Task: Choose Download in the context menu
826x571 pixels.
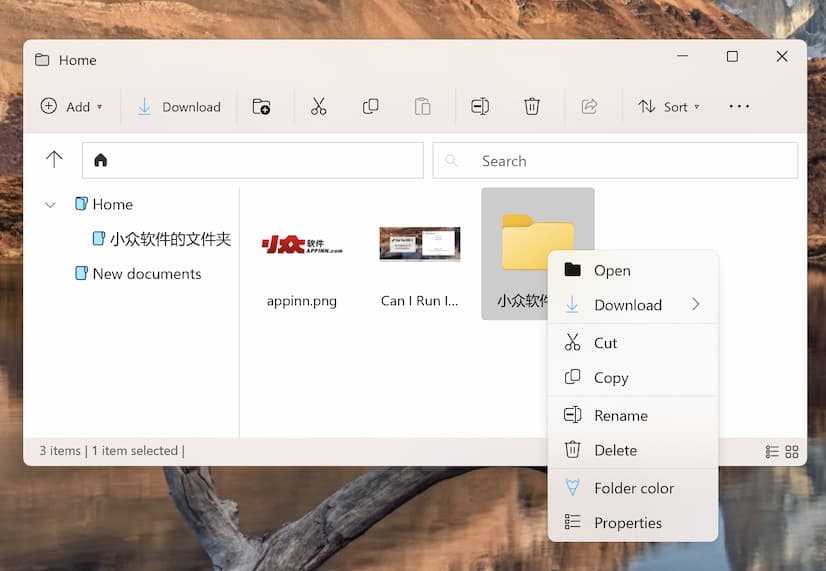Action: coord(633,305)
